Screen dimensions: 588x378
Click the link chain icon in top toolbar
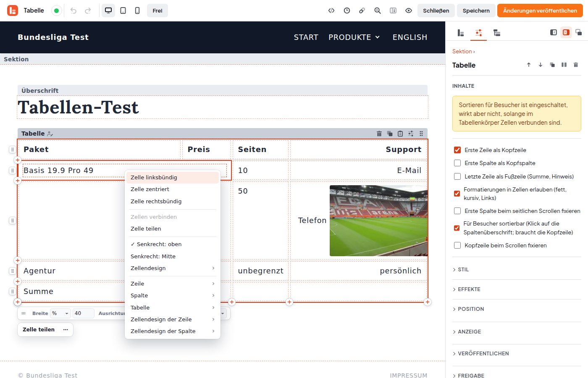362,10
